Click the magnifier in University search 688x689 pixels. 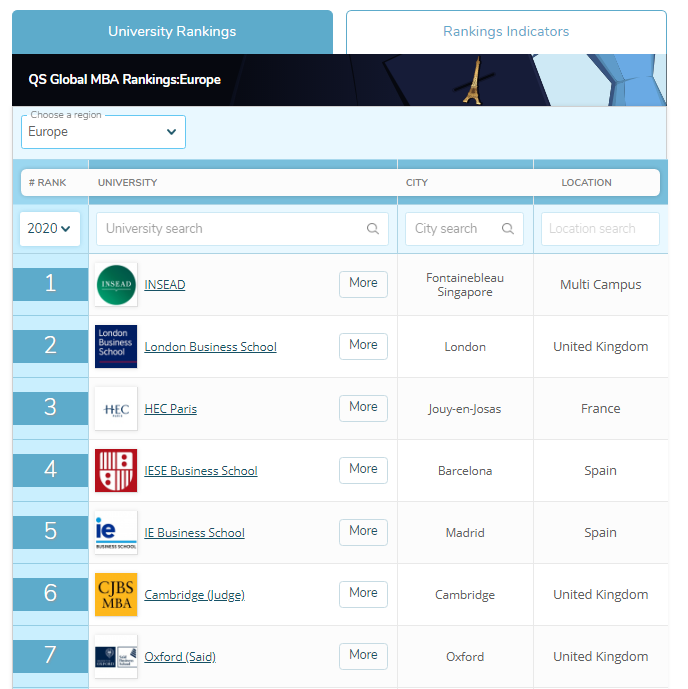(x=373, y=228)
